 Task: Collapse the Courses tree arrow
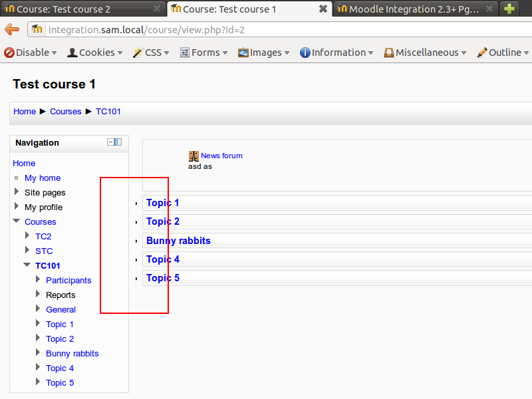point(16,221)
